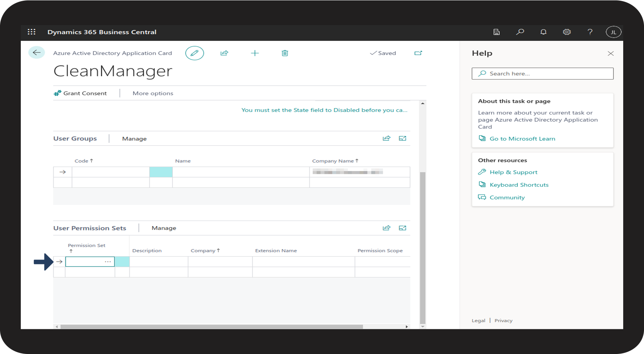
Task: Open the card in a new window
Action: 418,53
